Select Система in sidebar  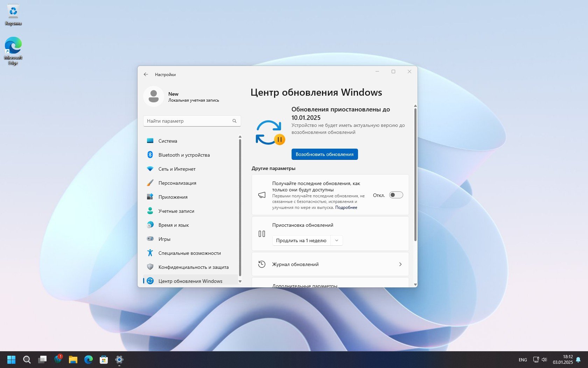[x=168, y=141]
